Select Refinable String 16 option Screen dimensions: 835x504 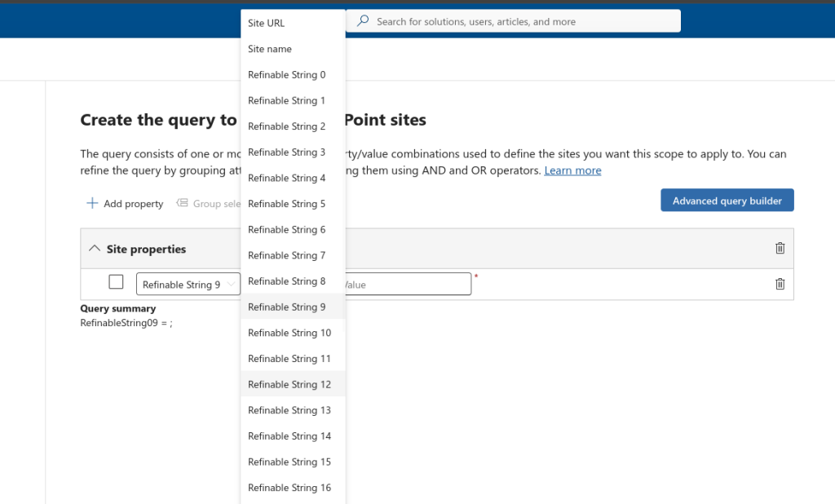pyautogui.click(x=293, y=488)
